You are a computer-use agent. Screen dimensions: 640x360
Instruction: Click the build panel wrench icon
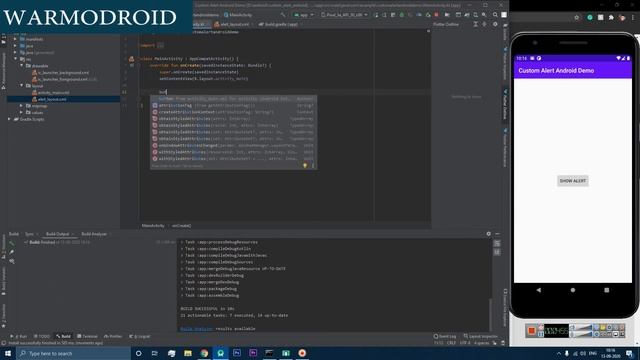(11, 252)
